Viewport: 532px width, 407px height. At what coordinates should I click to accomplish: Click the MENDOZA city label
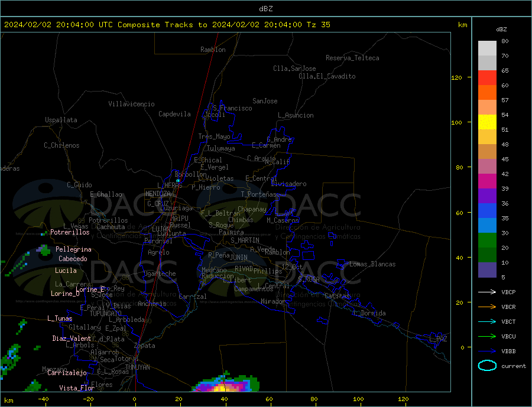pos(159,194)
